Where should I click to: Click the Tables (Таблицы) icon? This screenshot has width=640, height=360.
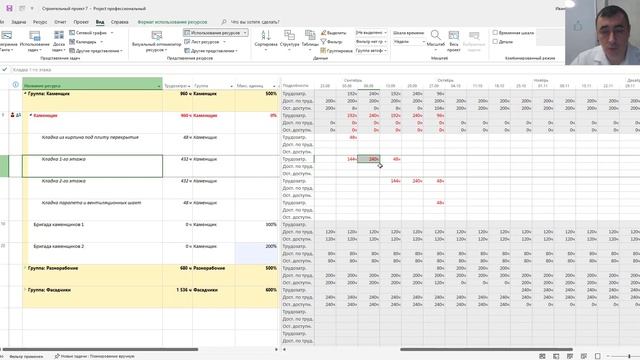point(310,35)
